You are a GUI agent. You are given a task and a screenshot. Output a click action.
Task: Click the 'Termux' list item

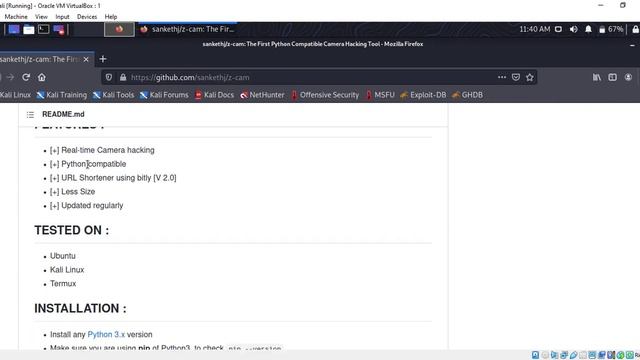[63, 284]
